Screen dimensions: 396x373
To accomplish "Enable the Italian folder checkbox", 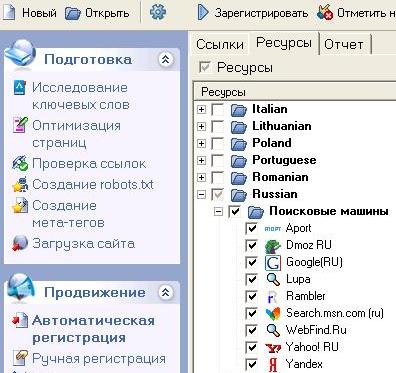I will [218, 109].
